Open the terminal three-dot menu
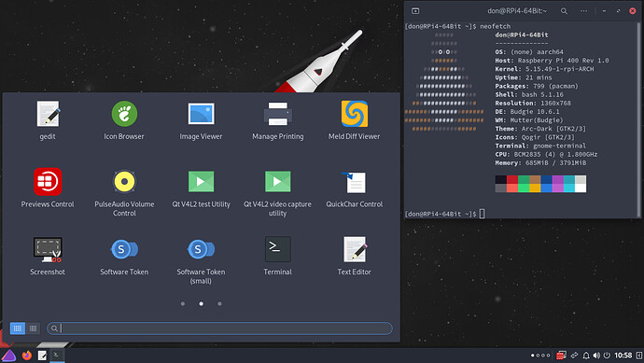The image size is (644, 363). pos(583,11)
